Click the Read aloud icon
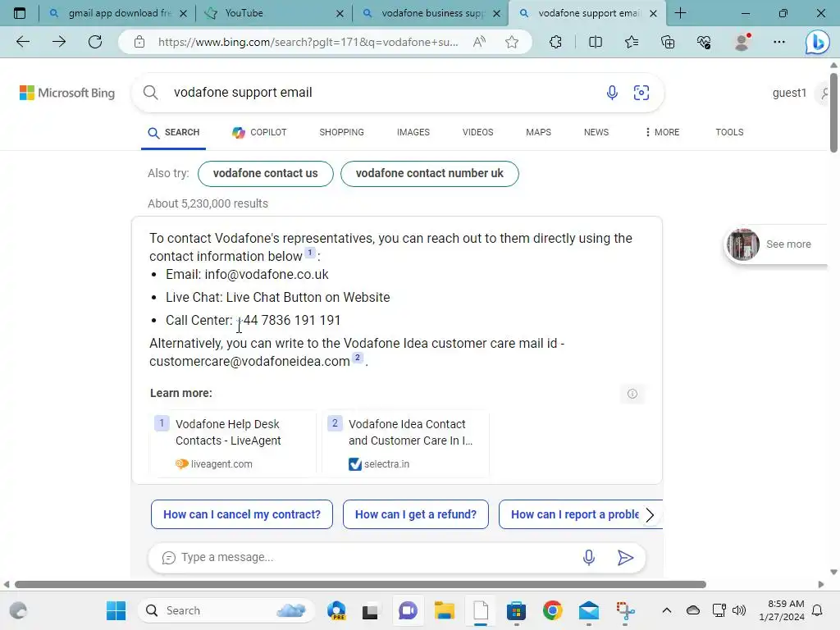Viewport: 840px width, 630px height. [x=479, y=42]
